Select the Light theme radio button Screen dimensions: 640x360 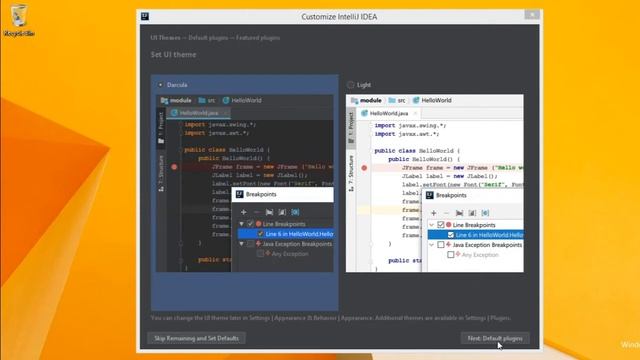351,85
